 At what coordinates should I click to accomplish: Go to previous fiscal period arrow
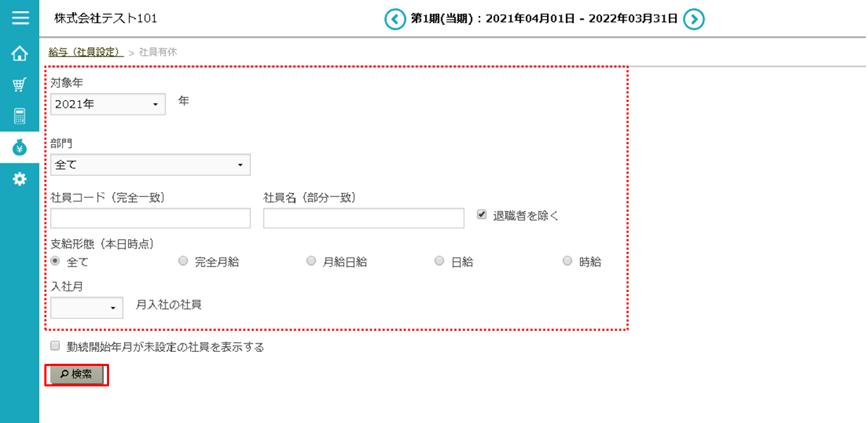tap(395, 19)
